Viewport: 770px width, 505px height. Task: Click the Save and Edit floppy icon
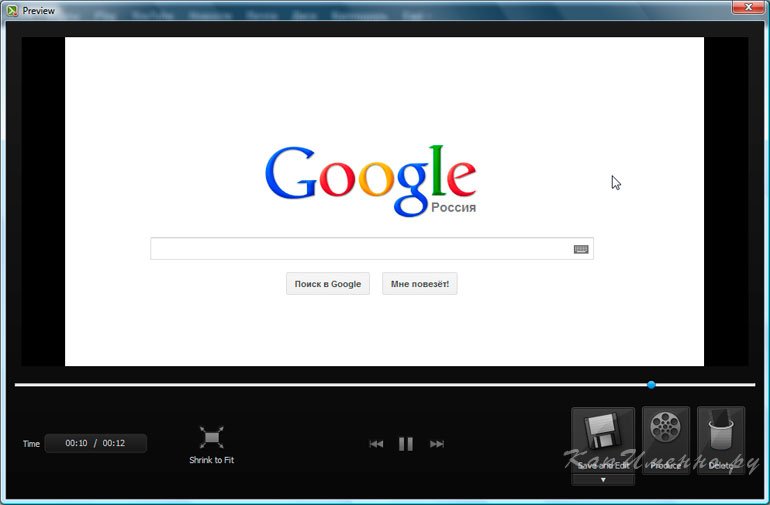603,432
